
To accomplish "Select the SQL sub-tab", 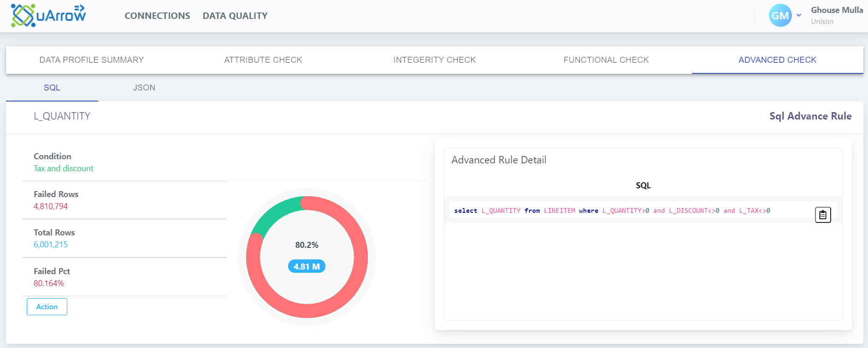I will click(x=52, y=88).
